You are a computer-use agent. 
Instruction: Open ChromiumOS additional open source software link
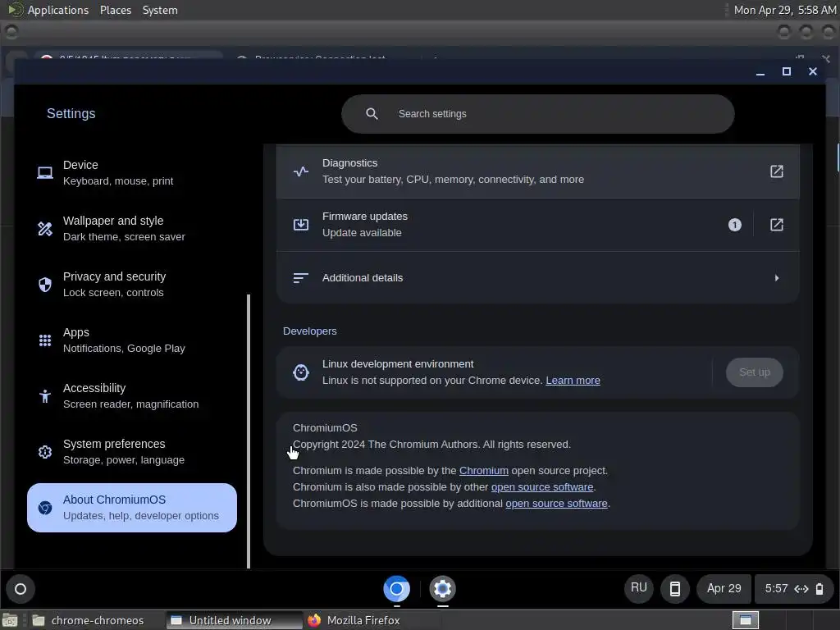coord(556,504)
